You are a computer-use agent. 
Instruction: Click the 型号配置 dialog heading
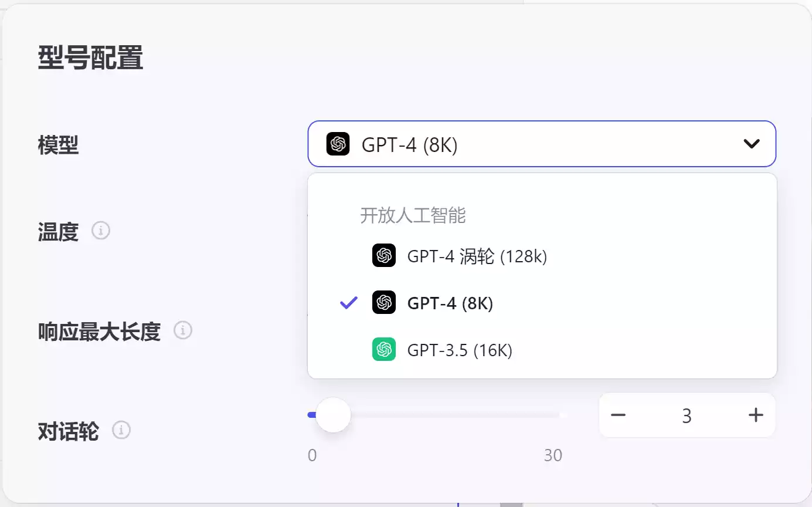pos(90,59)
